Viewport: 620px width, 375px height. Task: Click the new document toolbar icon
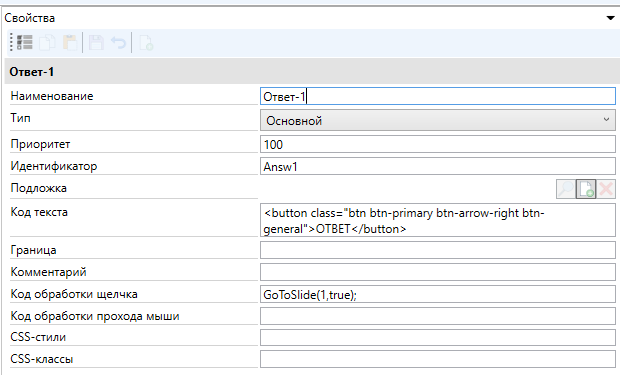(x=146, y=43)
